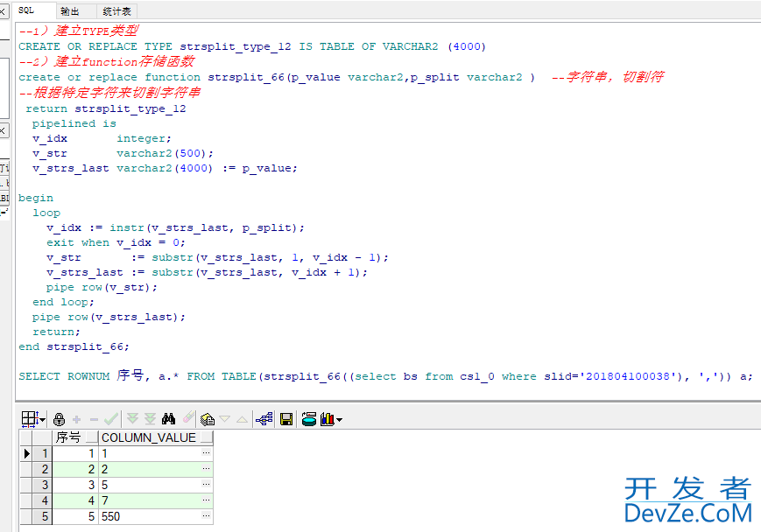761x532 pixels.
Task: Click the query-by-example icon
Action: [x=207, y=419]
